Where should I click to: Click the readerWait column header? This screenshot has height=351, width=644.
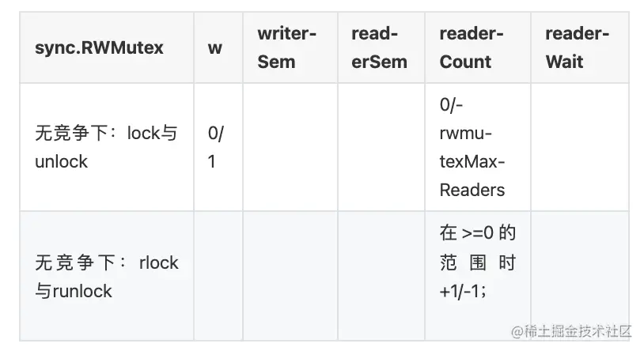(578, 47)
